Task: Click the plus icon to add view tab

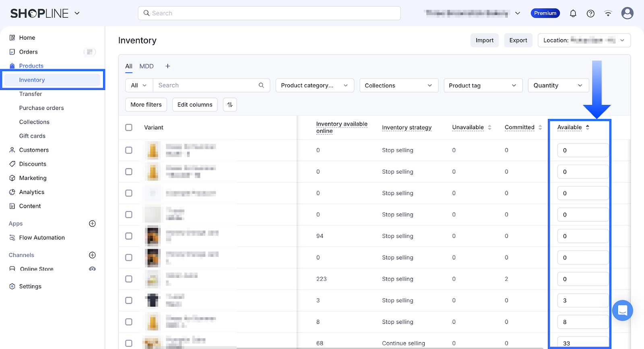Action: pos(168,66)
